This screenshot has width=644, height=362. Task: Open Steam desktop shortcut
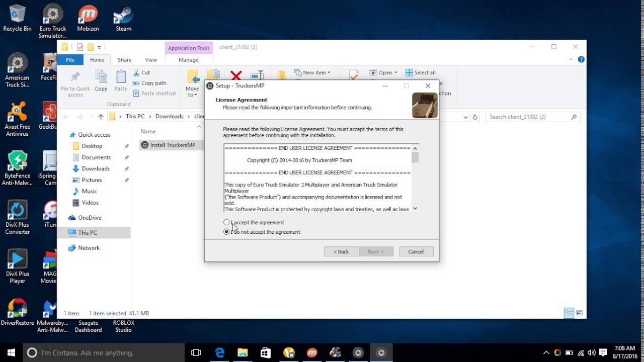(123, 18)
